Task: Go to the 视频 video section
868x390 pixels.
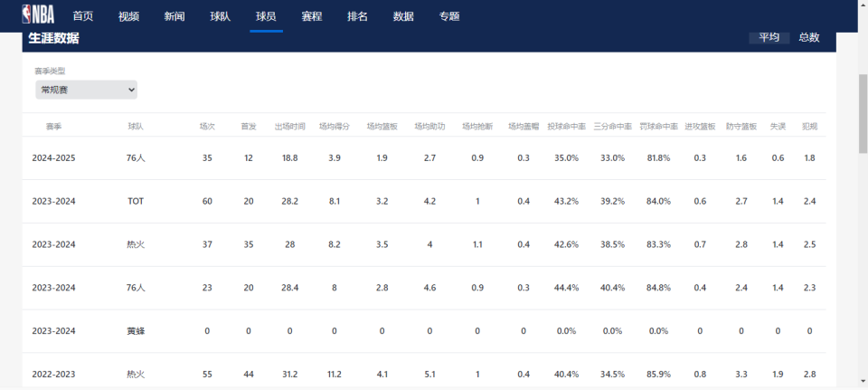Action: tap(128, 16)
